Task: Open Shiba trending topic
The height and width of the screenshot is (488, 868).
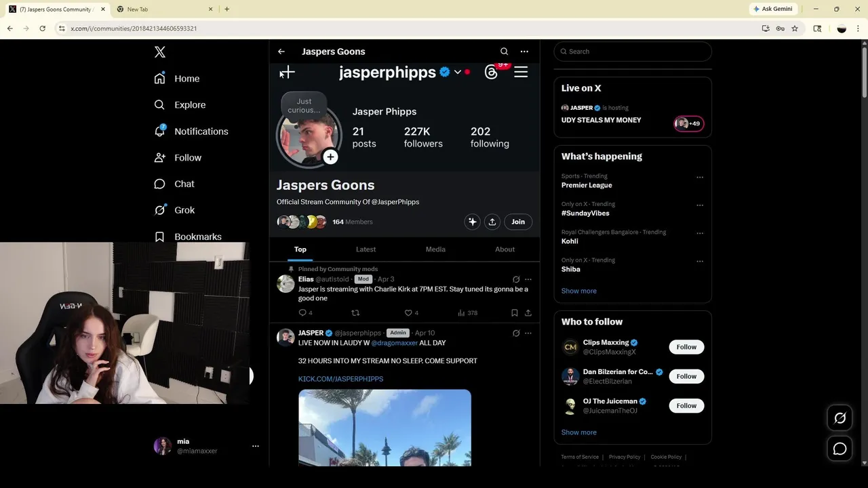Action: pyautogui.click(x=571, y=269)
